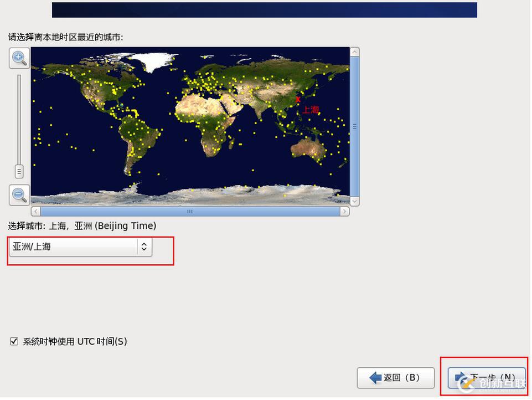
Task: Click the right arrow of horizontal map scrollbar
Action: [344, 211]
